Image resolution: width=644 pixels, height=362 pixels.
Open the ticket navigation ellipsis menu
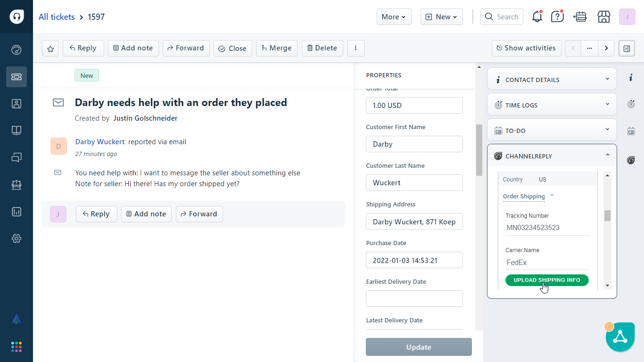pos(589,48)
